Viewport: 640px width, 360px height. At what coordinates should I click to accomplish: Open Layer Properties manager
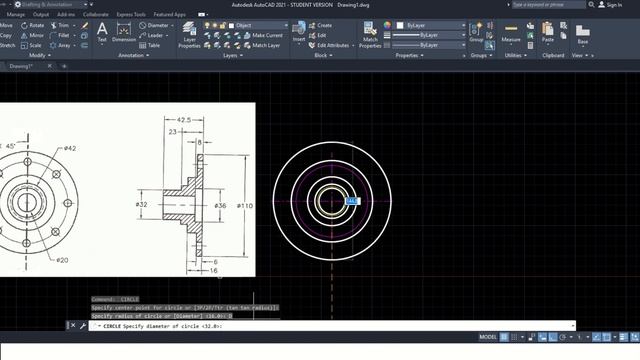[x=189, y=35]
